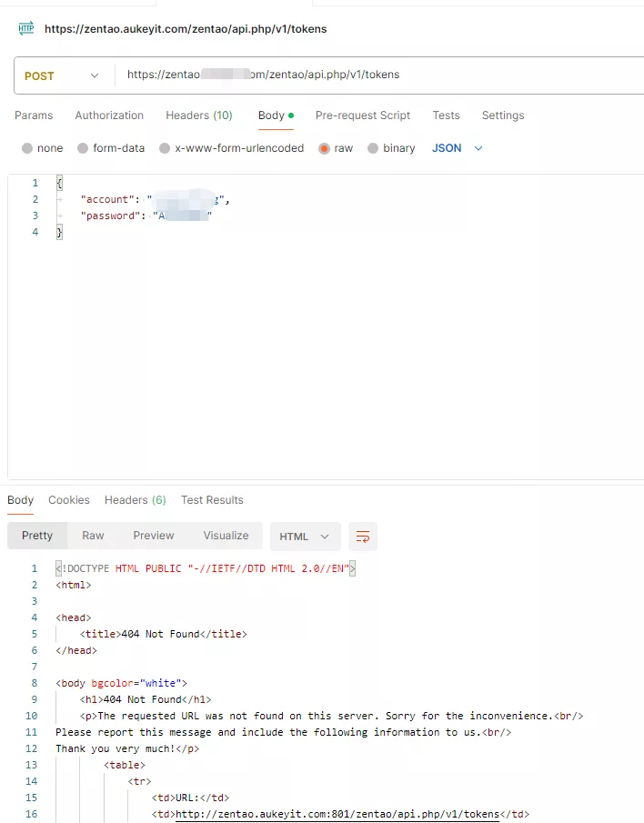Viewport: 644px width, 823px height.
Task: Switch to the Params tab
Action: pyautogui.click(x=34, y=115)
